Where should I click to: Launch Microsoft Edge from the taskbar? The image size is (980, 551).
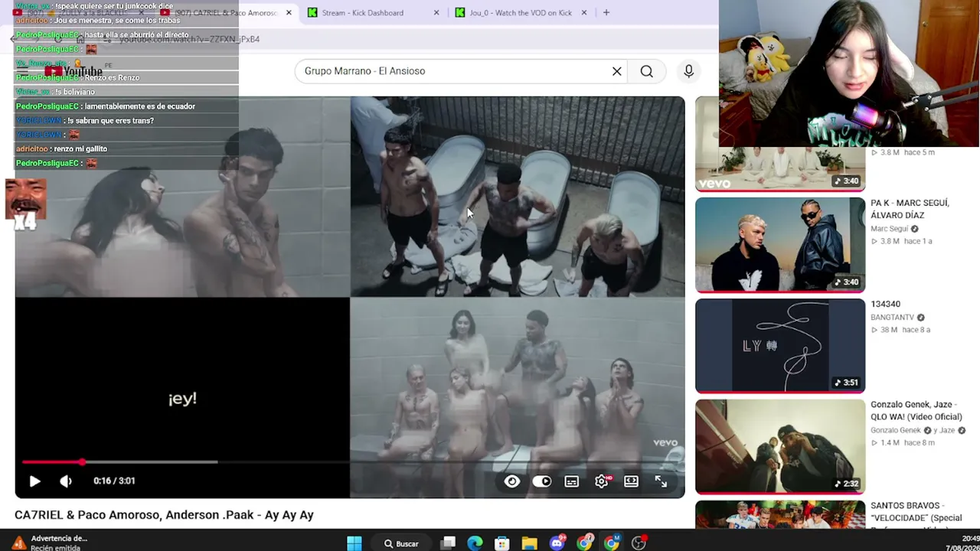475,543
